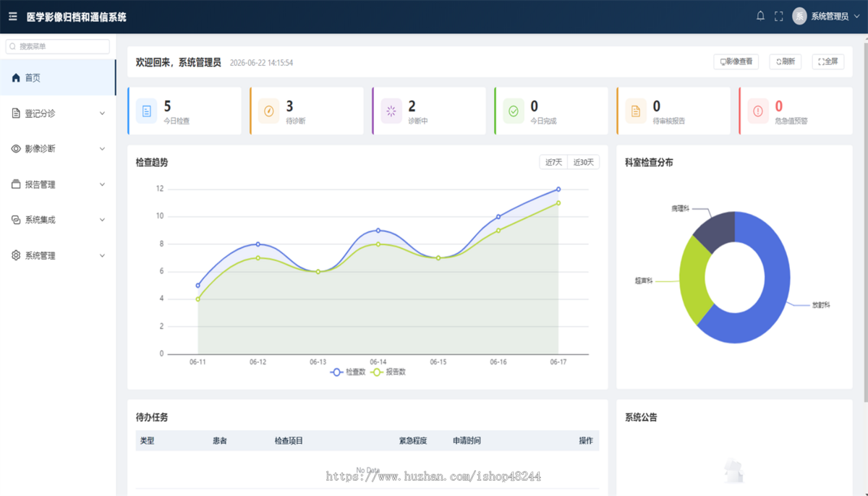Click the 今日检查 label text

pos(176,121)
